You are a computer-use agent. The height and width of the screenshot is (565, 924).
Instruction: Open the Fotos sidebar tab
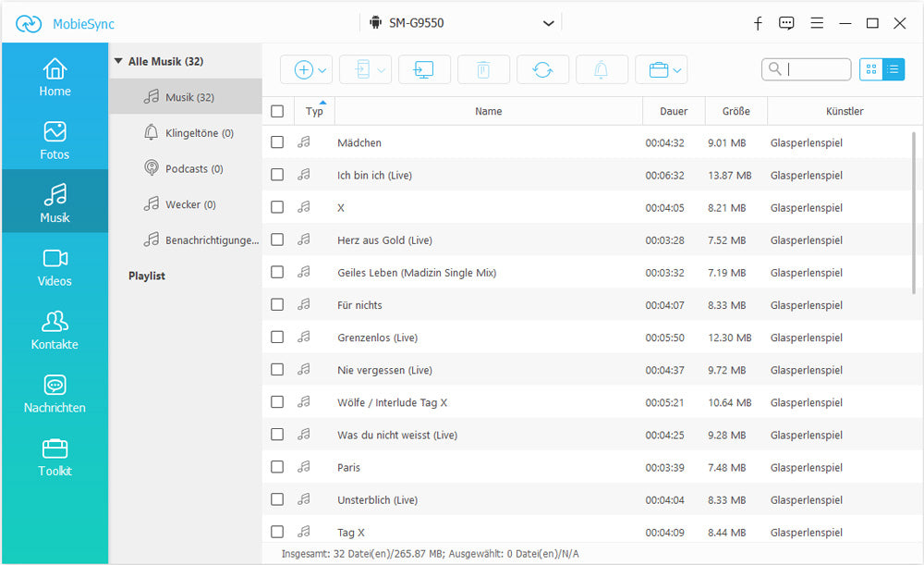(x=55, y=140)
